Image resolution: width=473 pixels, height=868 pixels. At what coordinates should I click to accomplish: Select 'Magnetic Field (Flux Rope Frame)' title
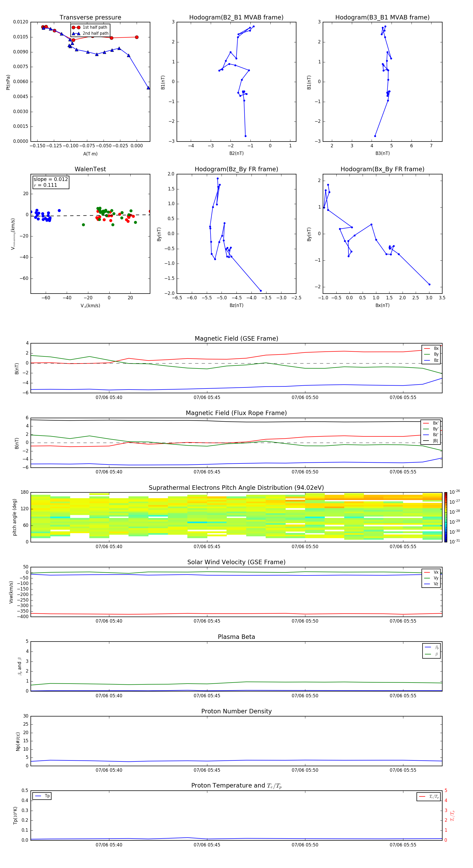click(236, 413)
